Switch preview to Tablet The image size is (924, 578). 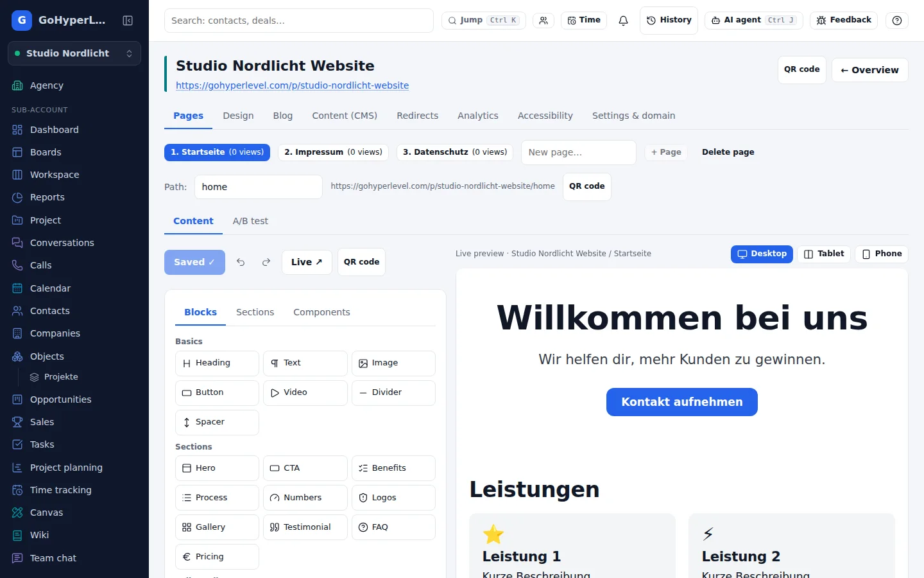tap(824, 254)
